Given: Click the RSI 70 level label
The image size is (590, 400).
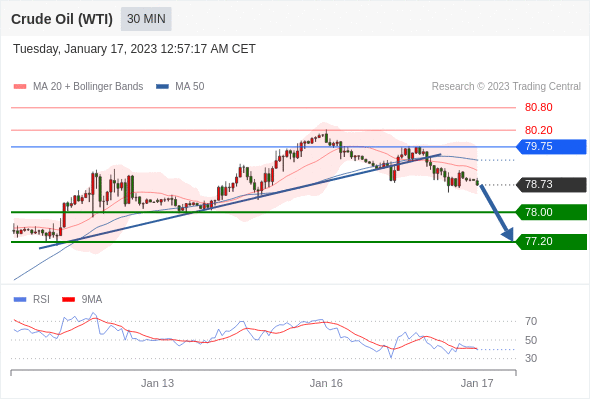Looking at the screenshot, I should click(531, 321).
